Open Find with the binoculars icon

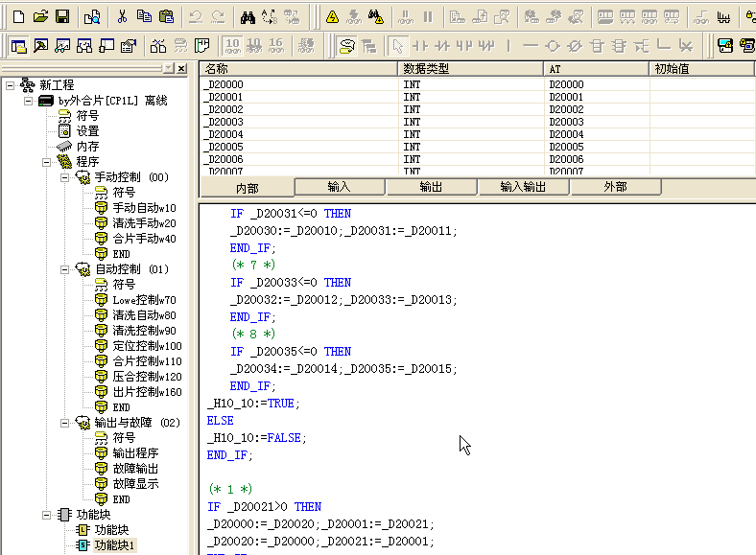click(248, 18)
